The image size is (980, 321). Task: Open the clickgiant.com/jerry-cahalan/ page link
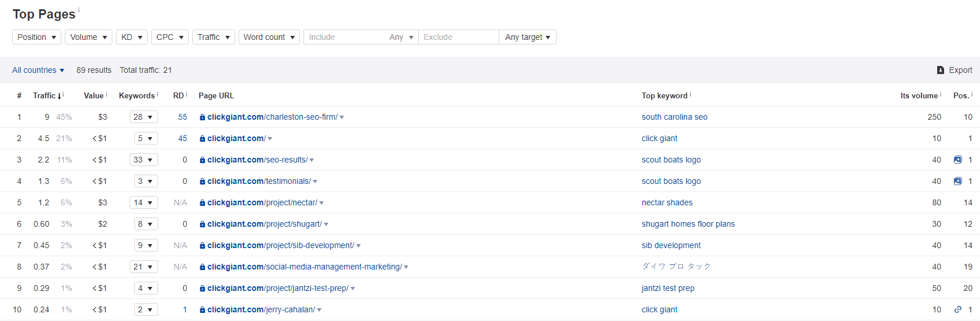tap(261, 309)
